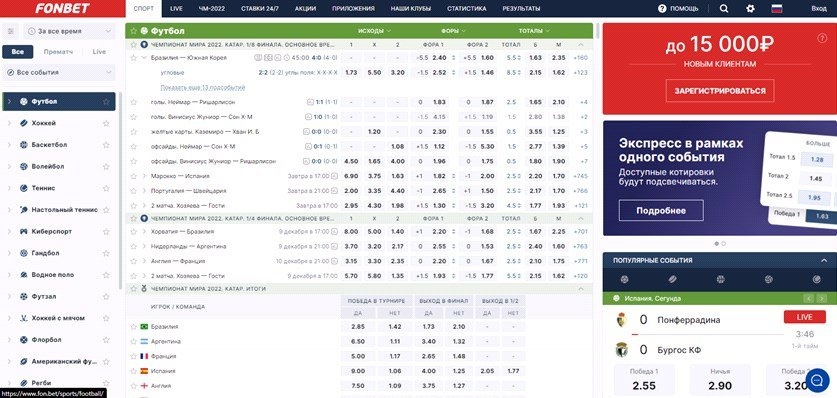Open the "За все время" time dropdown

70,31
